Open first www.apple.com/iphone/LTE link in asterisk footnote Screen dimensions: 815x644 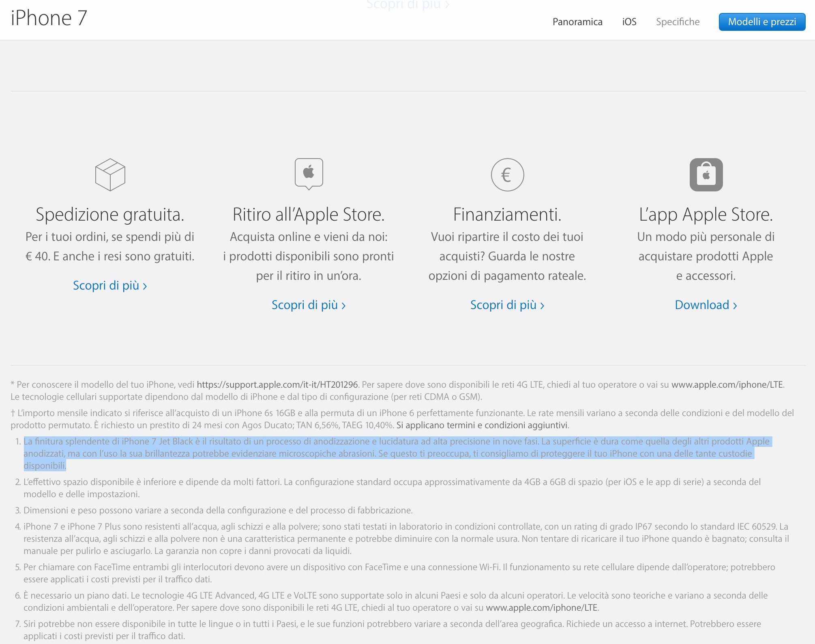point(727,384)
